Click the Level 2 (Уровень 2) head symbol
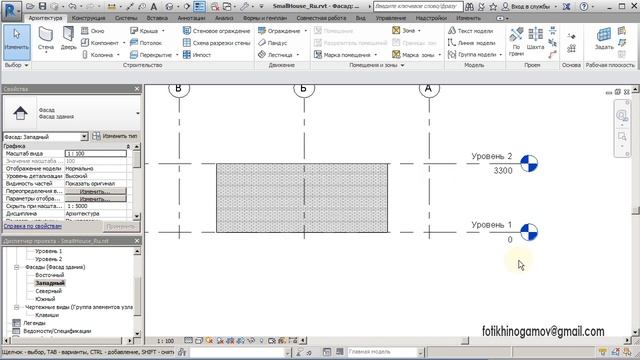640x360 pixels. coord(529,163)
